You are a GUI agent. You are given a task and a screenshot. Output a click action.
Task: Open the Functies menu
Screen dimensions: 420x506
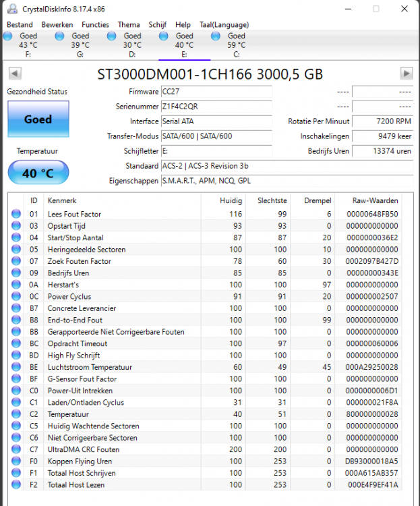click(95, 24)
